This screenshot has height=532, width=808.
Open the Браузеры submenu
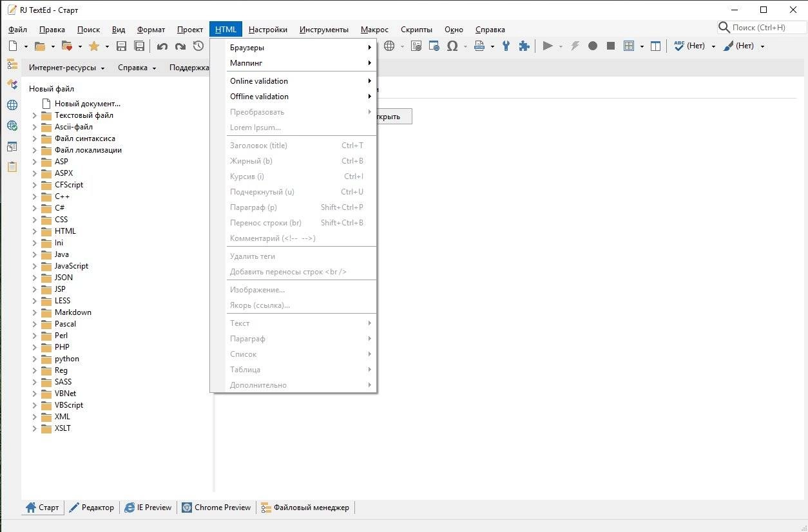[x=293, y=48]
